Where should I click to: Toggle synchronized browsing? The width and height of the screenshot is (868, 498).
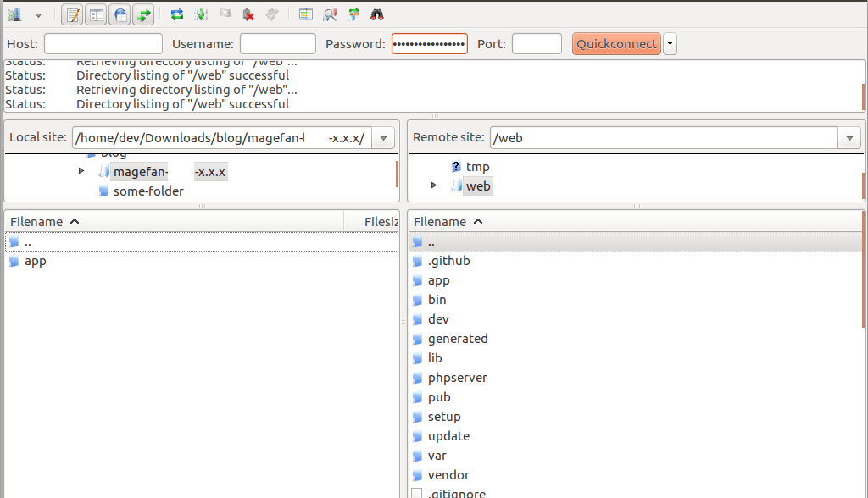pos(352,14)
